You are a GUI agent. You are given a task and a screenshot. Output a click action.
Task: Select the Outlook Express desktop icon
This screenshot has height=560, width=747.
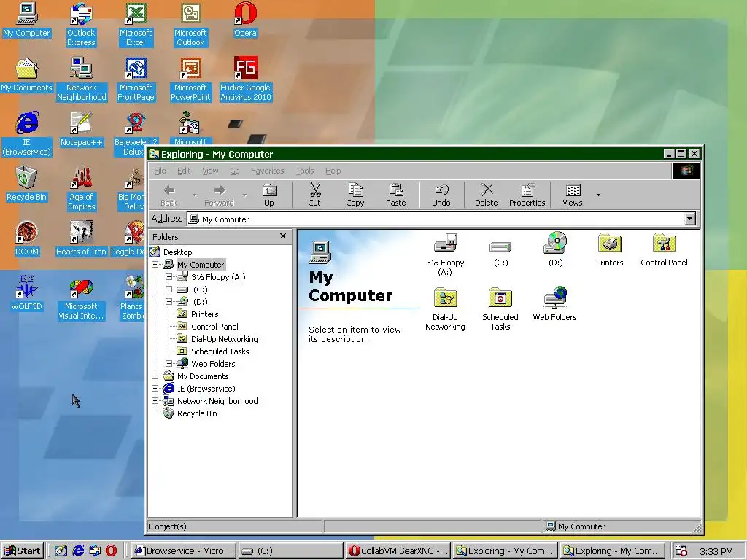81,13
